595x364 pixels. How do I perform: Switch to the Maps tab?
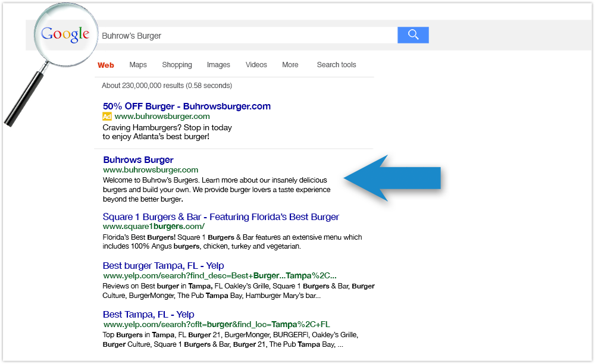[138, 65]
